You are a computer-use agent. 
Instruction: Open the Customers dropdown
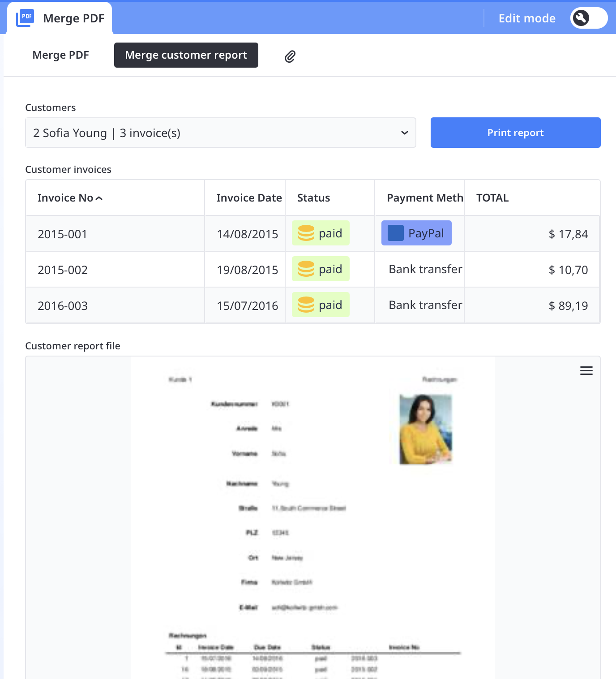coord(220,133)
